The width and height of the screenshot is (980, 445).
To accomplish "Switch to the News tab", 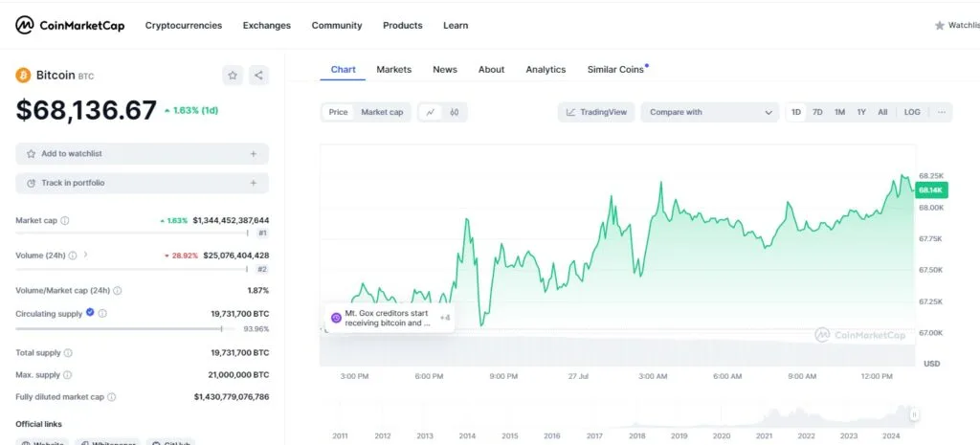I will coord(445,69).
